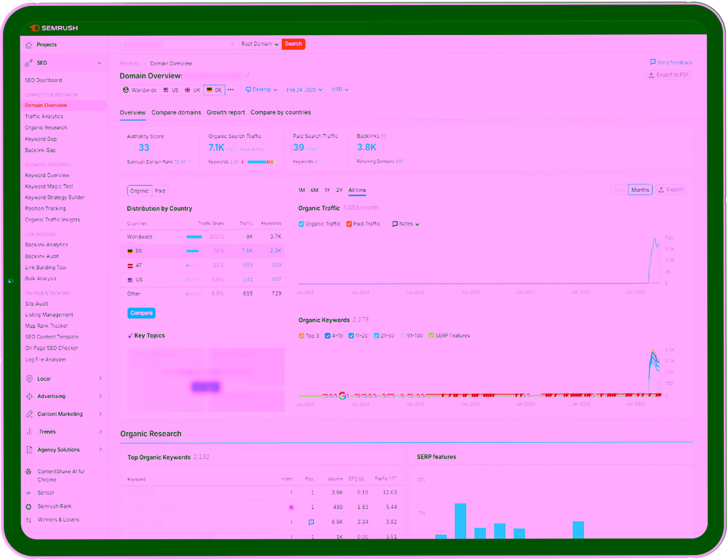Click the Export to PDF upload icon
728x560 pixels.
(651, 75)
